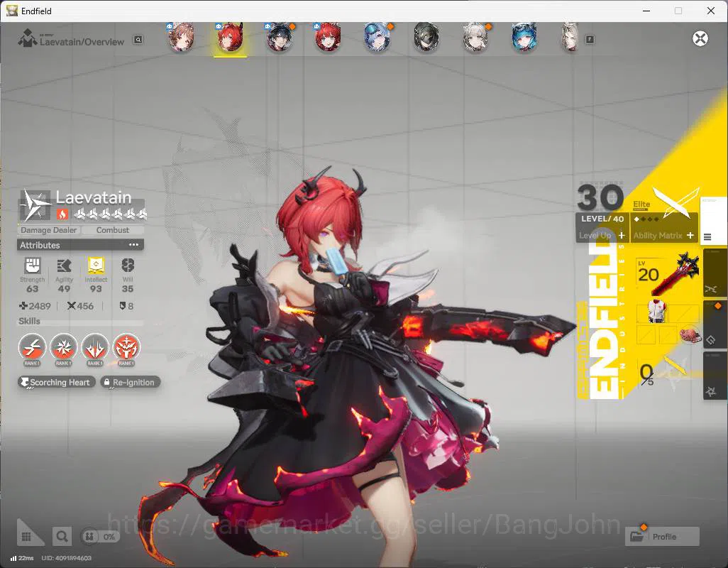Viewport: 728px width, 568px height.
Task: Open the first skill icon (basic attack)
Action: [32, 347]
